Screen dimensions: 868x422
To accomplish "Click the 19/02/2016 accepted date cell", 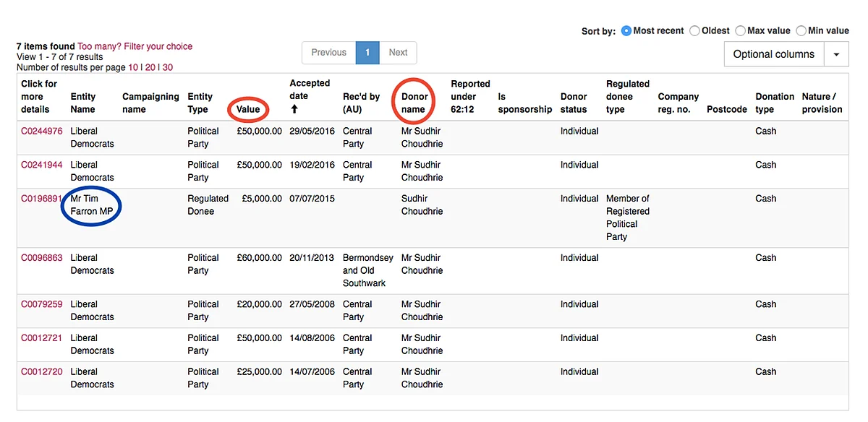I will pyautogui.click(x=312, y=165).
